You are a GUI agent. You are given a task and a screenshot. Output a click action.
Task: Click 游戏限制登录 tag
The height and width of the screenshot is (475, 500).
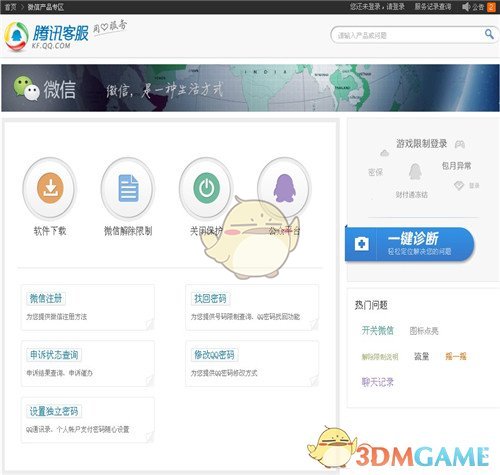[x=421, y=144]
